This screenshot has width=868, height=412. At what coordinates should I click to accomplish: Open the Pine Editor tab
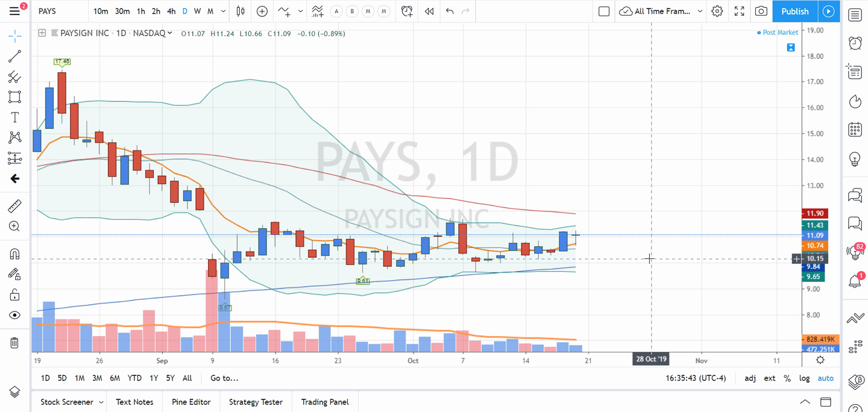tap(191, 402)
